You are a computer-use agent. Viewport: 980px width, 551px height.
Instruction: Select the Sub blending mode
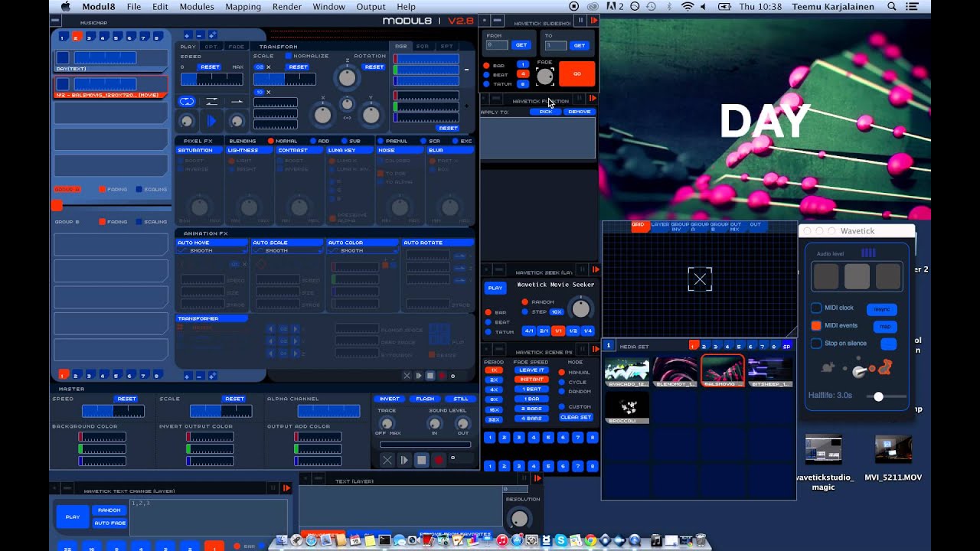click(344, 141)
